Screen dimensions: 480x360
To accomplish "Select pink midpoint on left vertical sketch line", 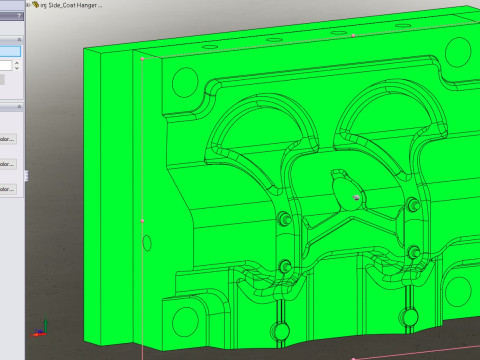I will (142, 221).
